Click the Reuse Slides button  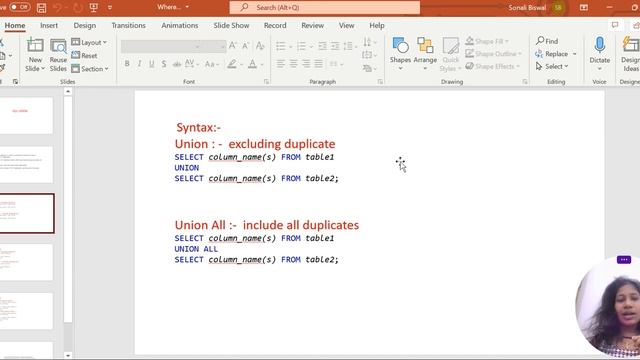click(x=58, y=55)
